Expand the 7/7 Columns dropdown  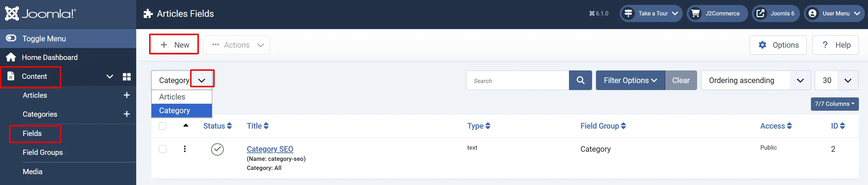click(x=835, y=104)
